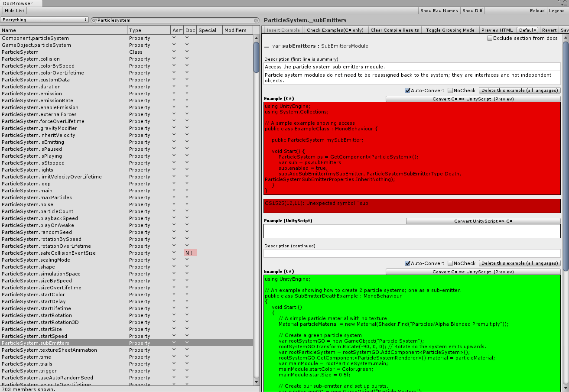Click the summary description field
Screen dimensions: 569x392
coord(412,67)
